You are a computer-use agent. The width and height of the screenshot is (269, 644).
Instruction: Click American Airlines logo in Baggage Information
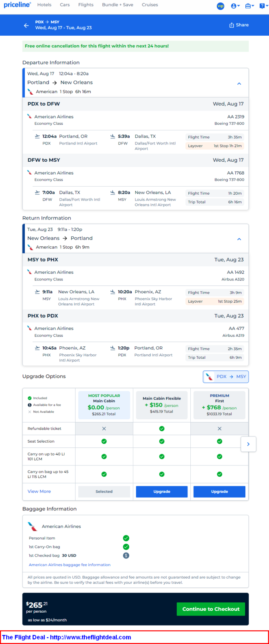pos(33,526)
